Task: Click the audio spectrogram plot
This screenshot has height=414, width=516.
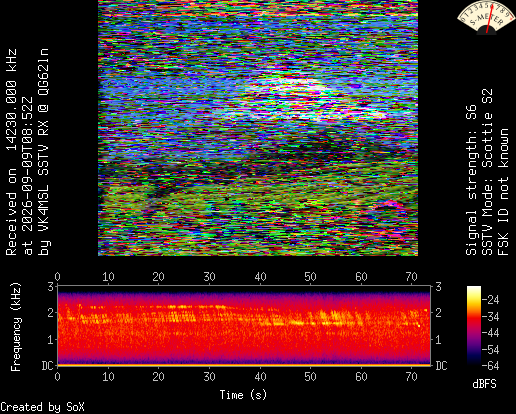Action: [244, 326]
